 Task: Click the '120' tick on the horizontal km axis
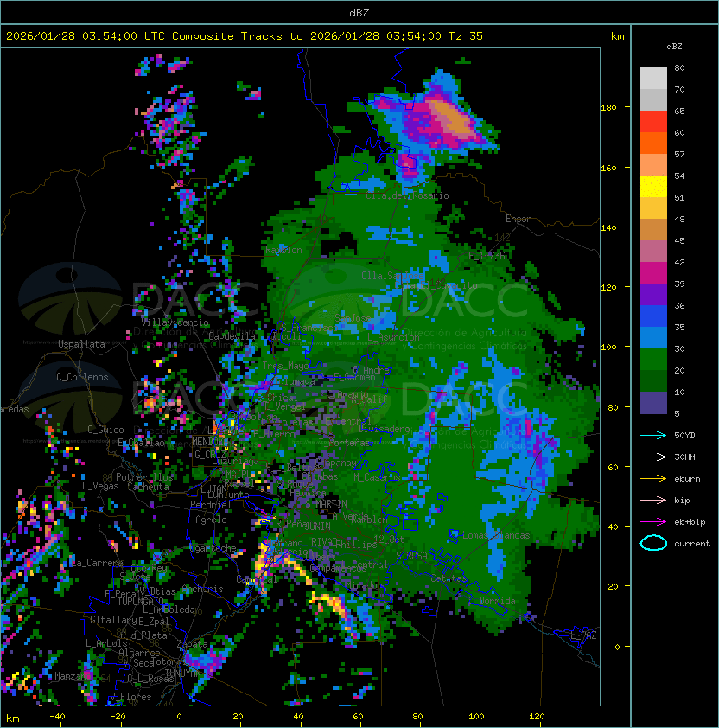click(x=537, y=717)
